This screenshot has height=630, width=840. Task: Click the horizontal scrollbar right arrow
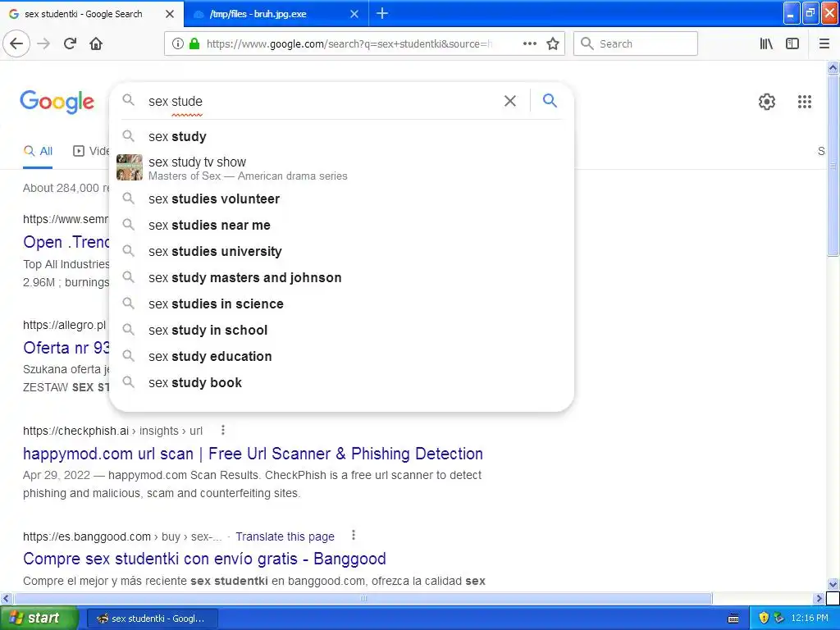[x=819, y=598]
